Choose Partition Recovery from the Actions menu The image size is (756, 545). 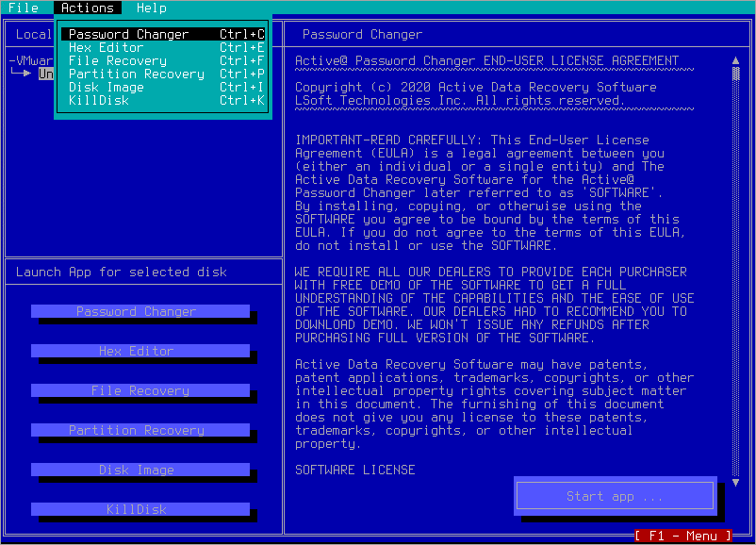[x=163, y=74]
